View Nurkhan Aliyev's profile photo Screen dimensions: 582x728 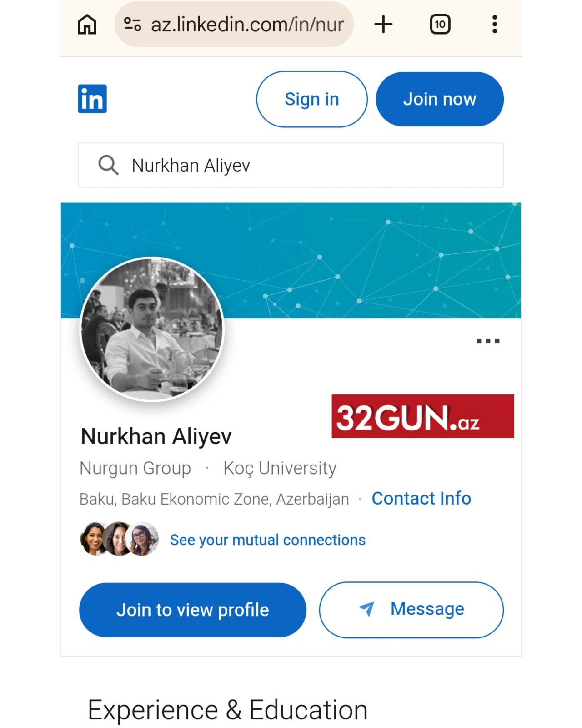pyautogui.click(x=152, y=329)
